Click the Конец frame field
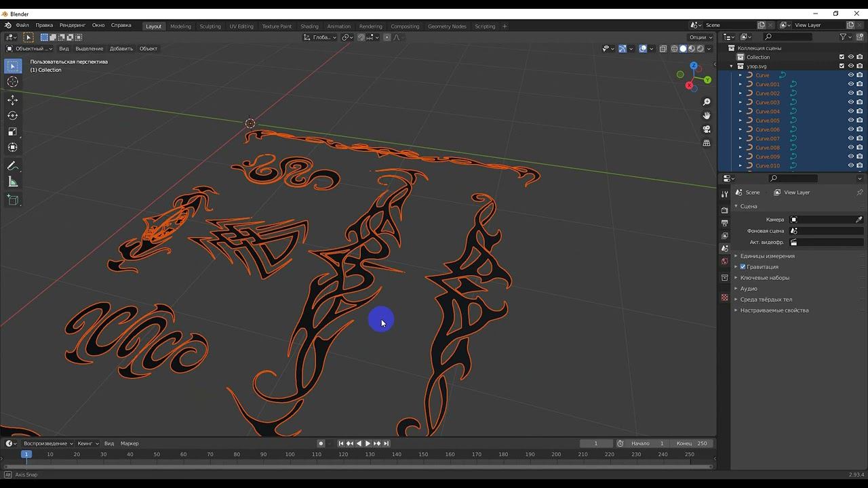Viewport: 868px width, 488px height. 692,443
